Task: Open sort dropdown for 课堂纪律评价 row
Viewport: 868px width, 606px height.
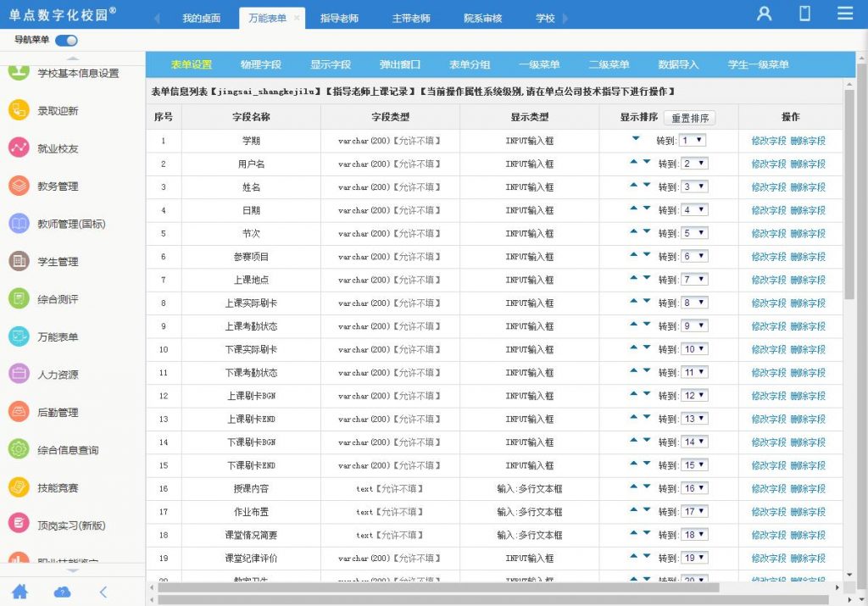Action: click(x=694, y=559)
